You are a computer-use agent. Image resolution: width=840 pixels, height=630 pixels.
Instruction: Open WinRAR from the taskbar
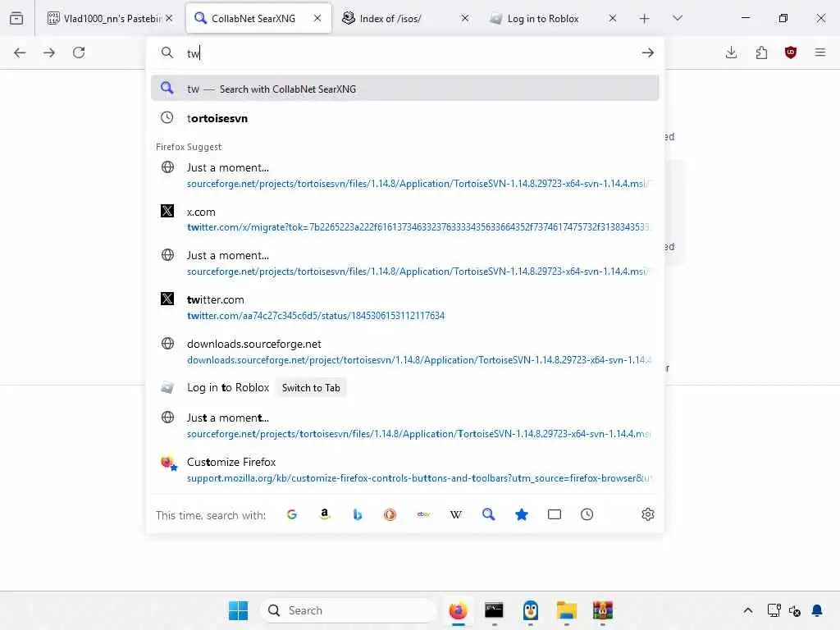[603, 610]
